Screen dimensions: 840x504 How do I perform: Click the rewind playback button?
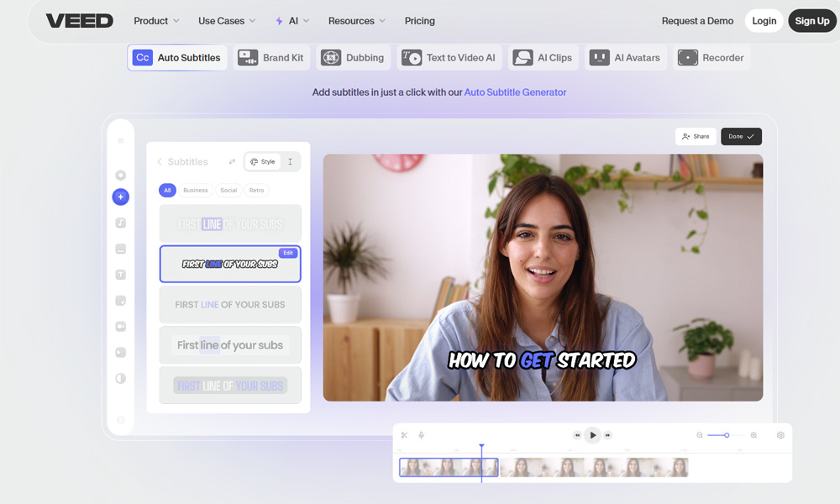coord(577,435)
